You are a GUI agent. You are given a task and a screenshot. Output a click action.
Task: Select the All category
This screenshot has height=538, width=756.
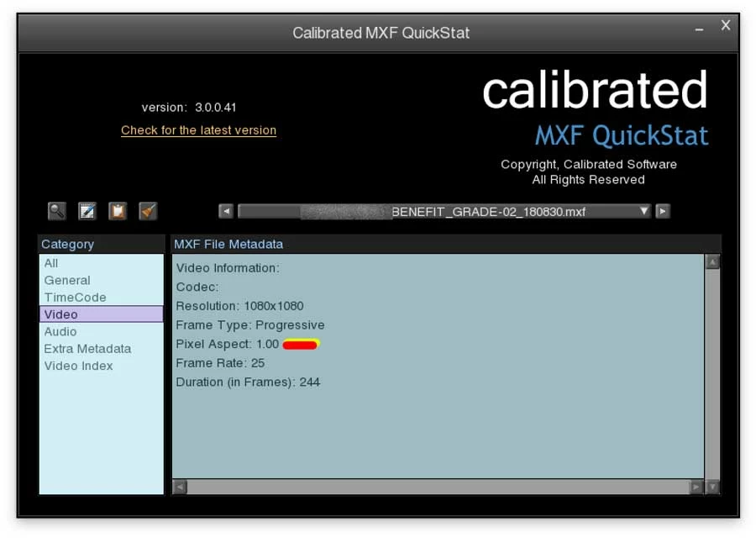point(102,263)
